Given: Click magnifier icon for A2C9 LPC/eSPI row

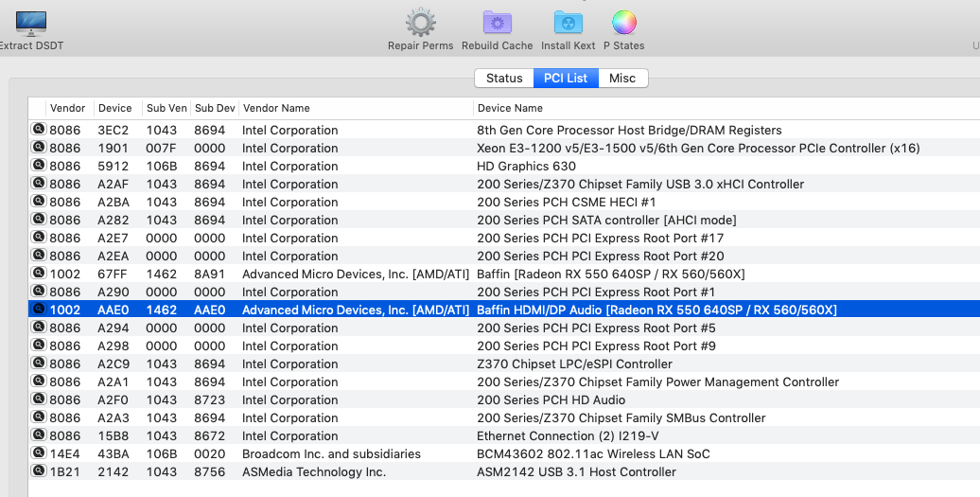Looking at the screenshot, I should 39,364.
